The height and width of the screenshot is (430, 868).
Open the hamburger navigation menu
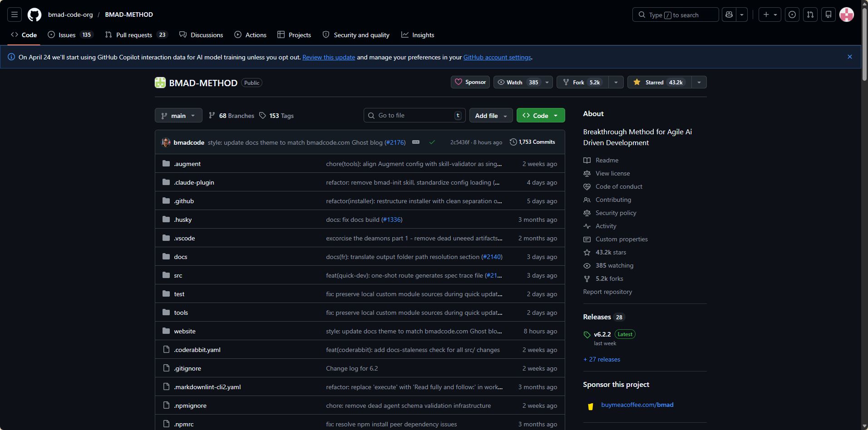click(x=15, y=15)
